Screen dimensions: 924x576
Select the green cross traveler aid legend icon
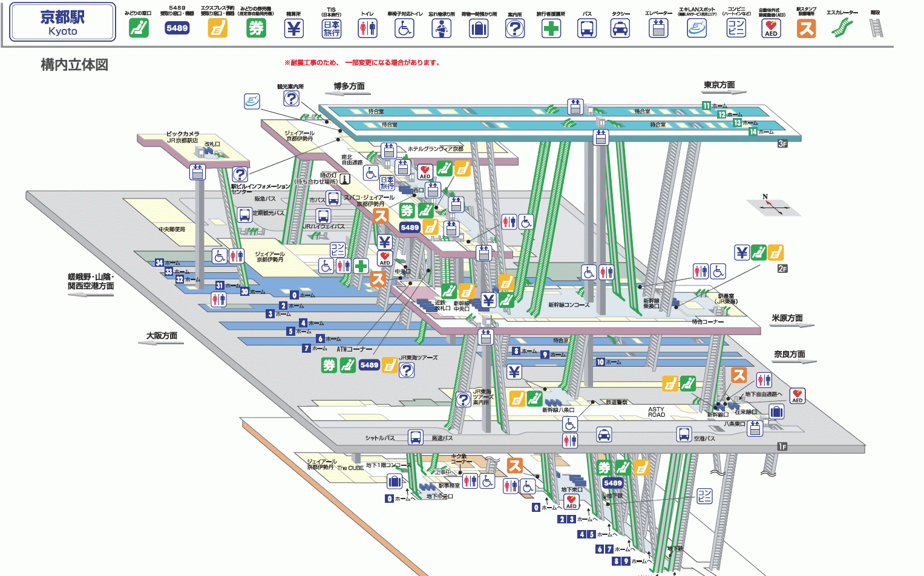point(551,28)
